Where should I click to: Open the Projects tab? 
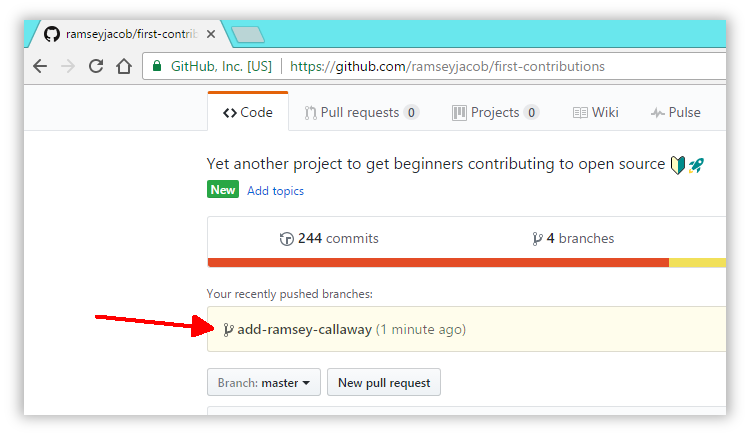click(496, 113)
